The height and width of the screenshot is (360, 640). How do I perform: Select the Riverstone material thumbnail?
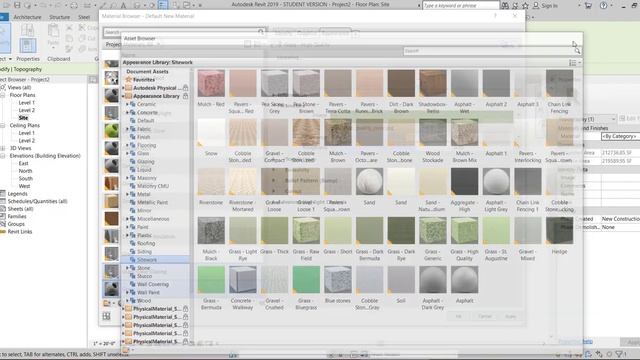click(211, 182)
